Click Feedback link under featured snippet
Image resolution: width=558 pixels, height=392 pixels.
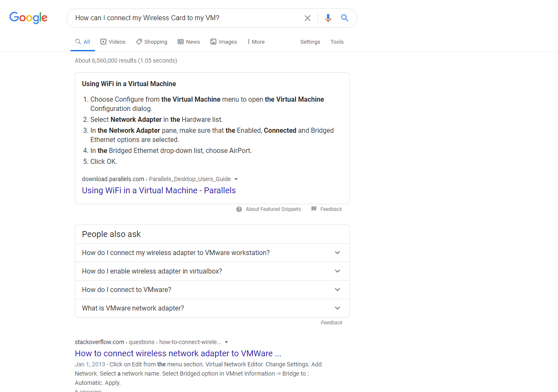(331, 209)
